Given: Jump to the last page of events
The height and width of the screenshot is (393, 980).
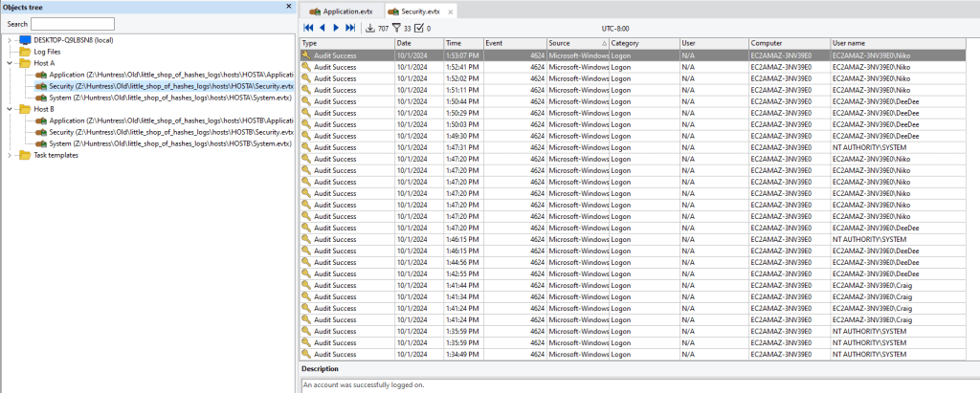Looking at the screenshot, I should coord(350,29).
